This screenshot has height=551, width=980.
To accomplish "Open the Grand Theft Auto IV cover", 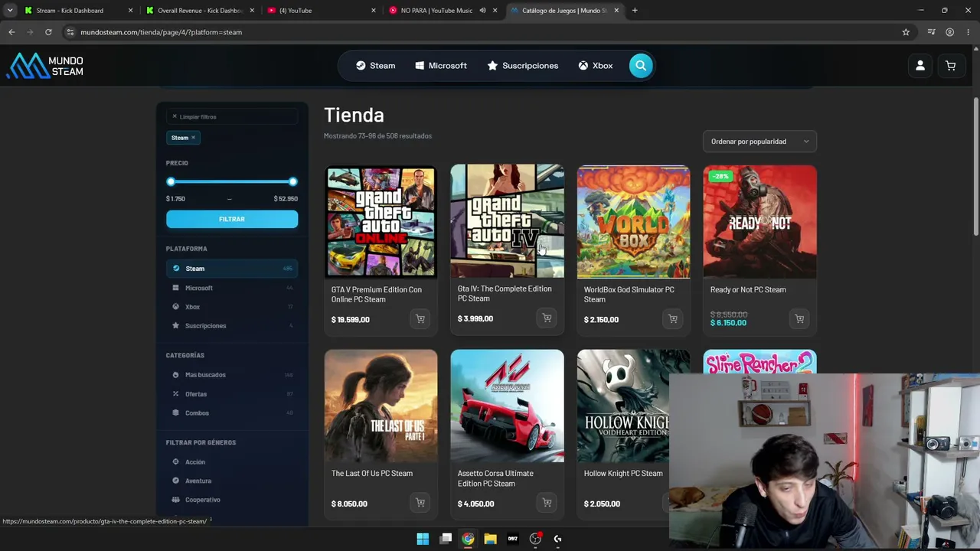I will 507,221.
